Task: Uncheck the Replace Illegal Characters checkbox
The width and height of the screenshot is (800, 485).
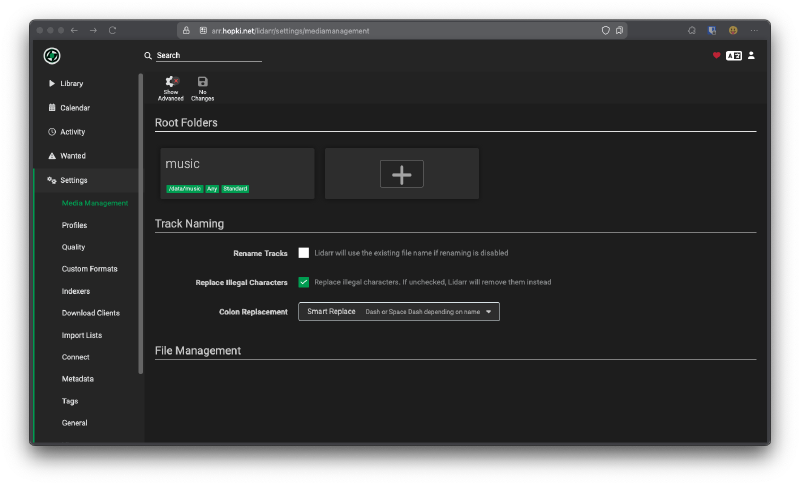Action: click(x=304, y=282)
